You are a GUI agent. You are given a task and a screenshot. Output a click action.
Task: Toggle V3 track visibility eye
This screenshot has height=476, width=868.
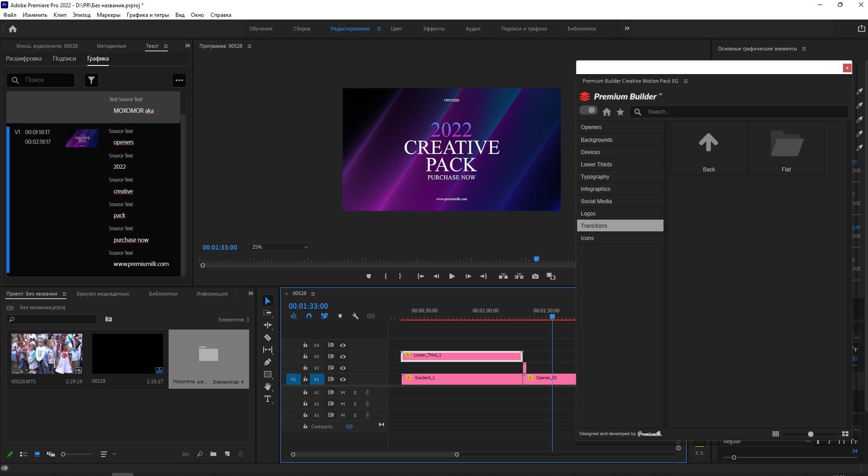coord(343,356)
